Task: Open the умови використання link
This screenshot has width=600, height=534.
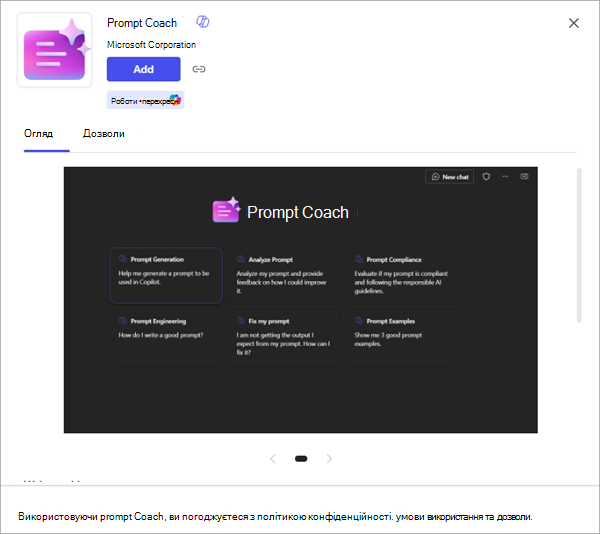Action: coord(439,517)
